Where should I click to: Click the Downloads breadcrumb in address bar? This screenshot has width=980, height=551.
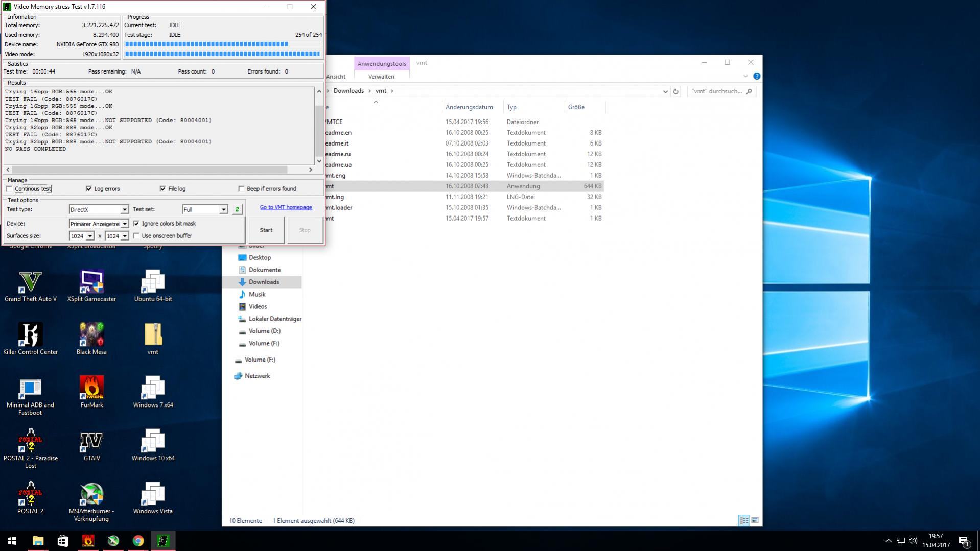[348, 91]
